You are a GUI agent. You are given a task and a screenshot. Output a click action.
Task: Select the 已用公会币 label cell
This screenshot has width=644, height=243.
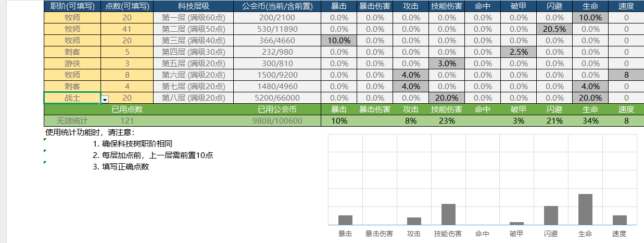pyautogui.click(x=277, y=110)
